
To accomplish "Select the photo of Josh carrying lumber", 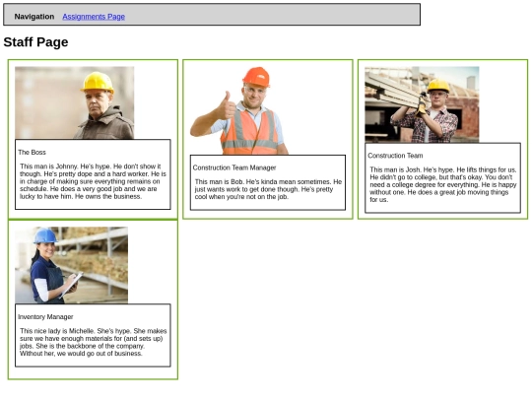I will 422,104.
